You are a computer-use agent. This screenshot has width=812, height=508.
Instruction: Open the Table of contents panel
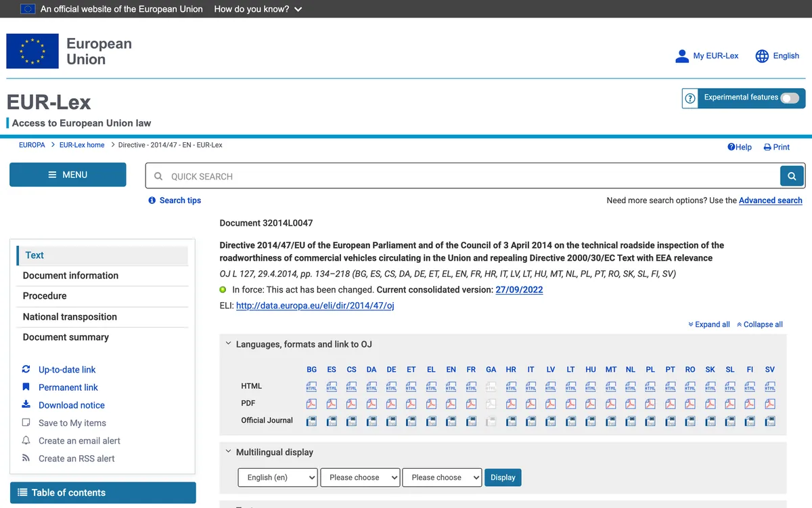point(103,492)
